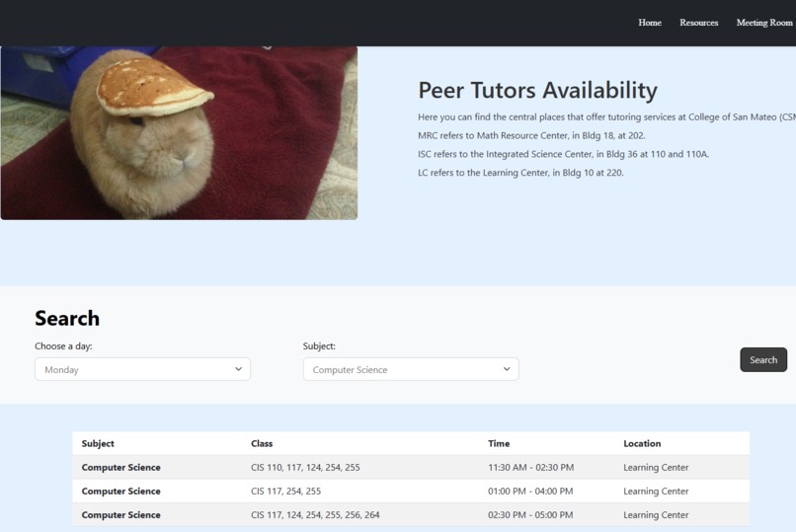Click the Time column header

click(499, 443)
